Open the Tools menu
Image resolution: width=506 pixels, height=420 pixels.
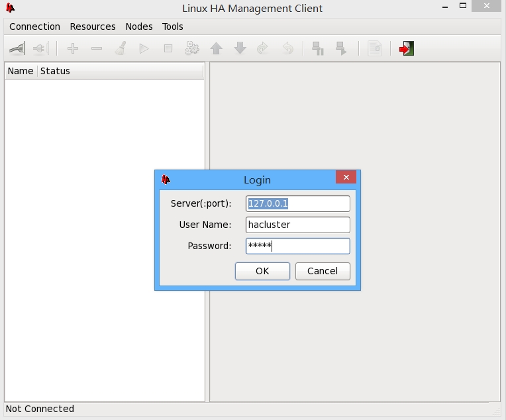coord(173,26)
